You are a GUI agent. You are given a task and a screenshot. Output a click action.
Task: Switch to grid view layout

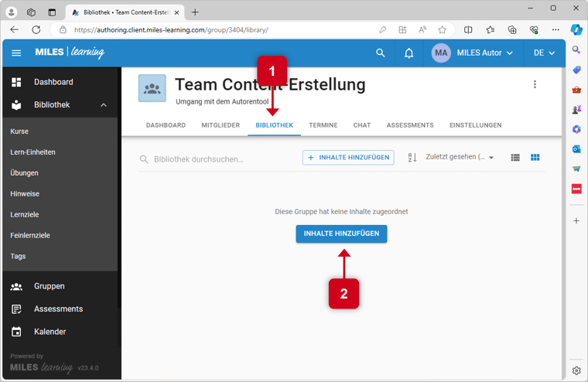pos(535,158)
